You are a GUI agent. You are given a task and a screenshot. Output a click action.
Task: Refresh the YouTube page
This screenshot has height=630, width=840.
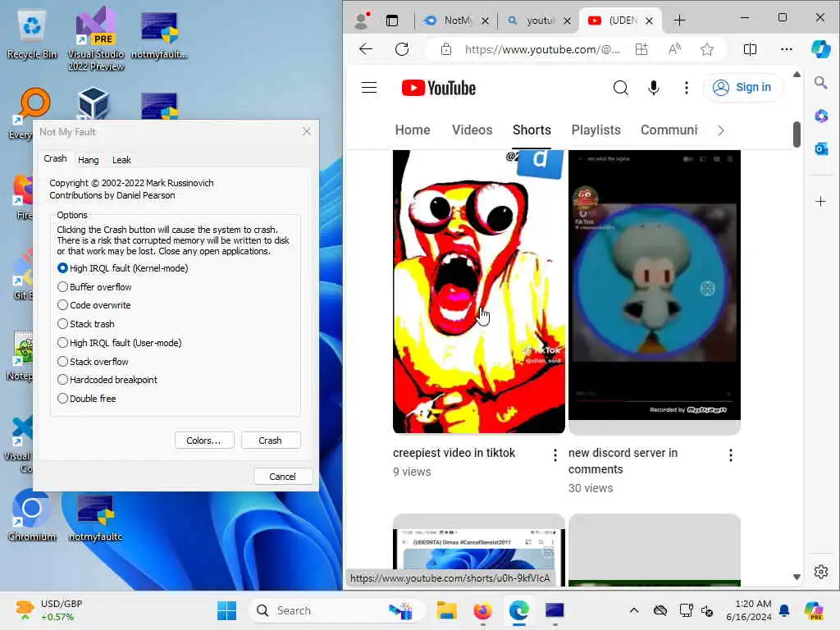pyautogui.click(x=402, y=49)
